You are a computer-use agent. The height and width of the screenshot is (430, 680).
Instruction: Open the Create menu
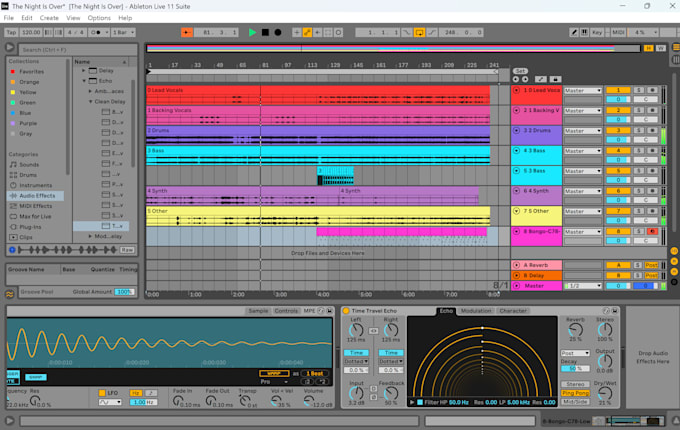49,18
